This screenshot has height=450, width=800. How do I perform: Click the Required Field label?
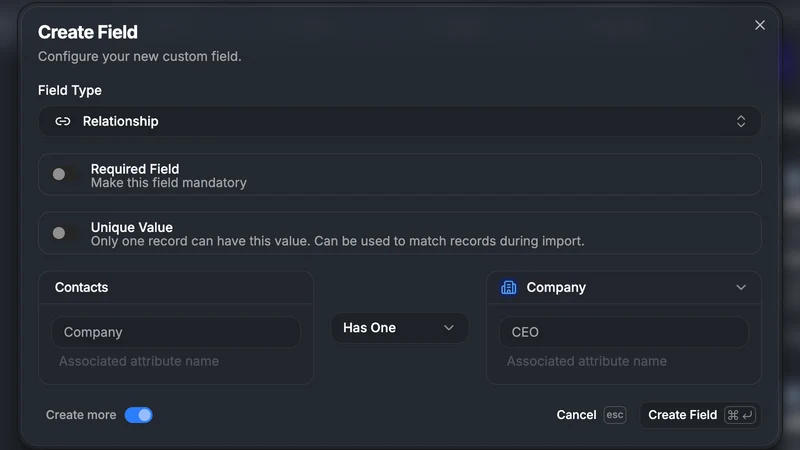point(135,169)
